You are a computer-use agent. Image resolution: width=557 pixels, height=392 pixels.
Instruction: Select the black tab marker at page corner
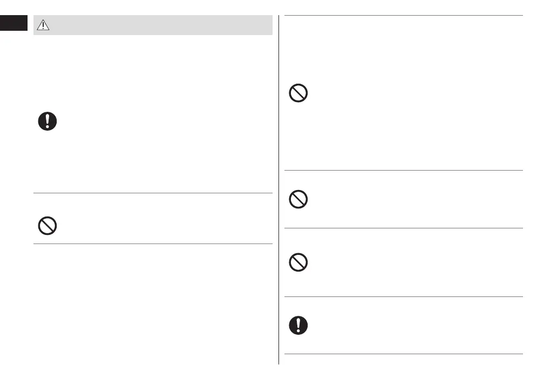pyautogui.click(x=13, y=23)
